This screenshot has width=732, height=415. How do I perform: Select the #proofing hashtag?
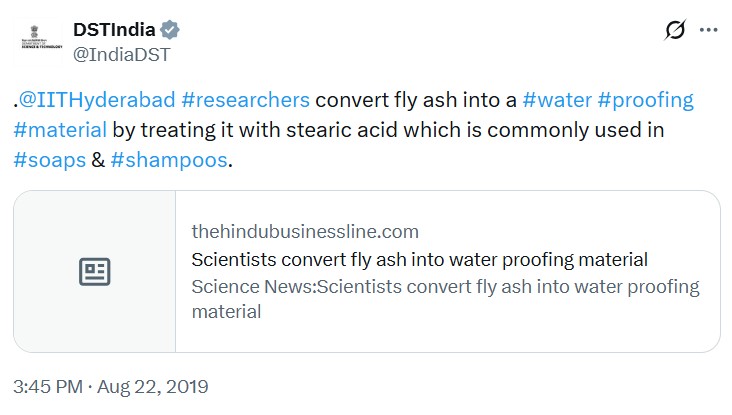pos(645,100)
